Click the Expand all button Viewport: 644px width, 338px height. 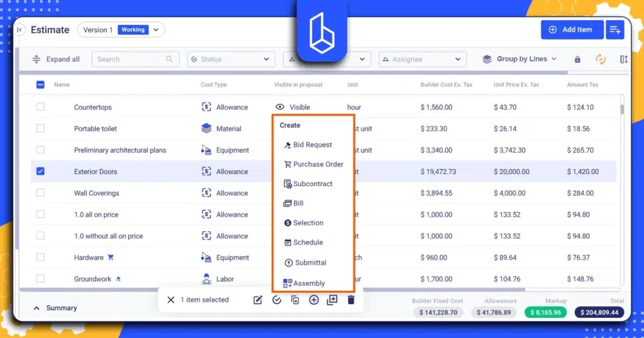coord(56,59)
